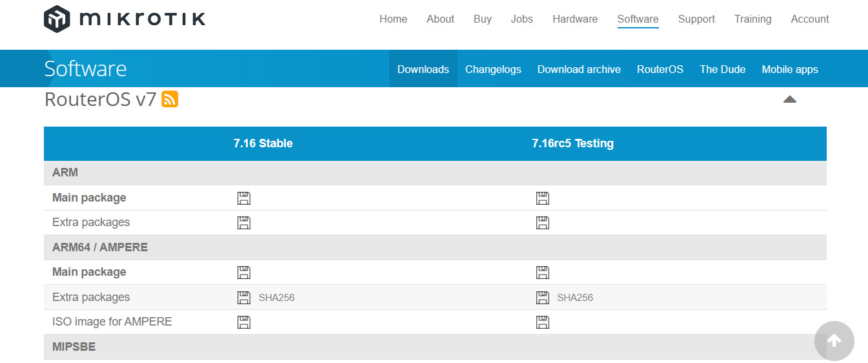Click the MIPSBE section header
Viewport: 868px width, 363px height.
coord(435,347)
